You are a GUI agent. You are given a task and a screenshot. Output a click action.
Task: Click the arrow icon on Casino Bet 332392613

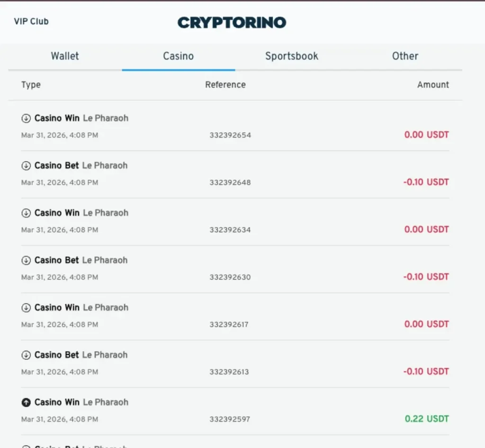point(26,355)
